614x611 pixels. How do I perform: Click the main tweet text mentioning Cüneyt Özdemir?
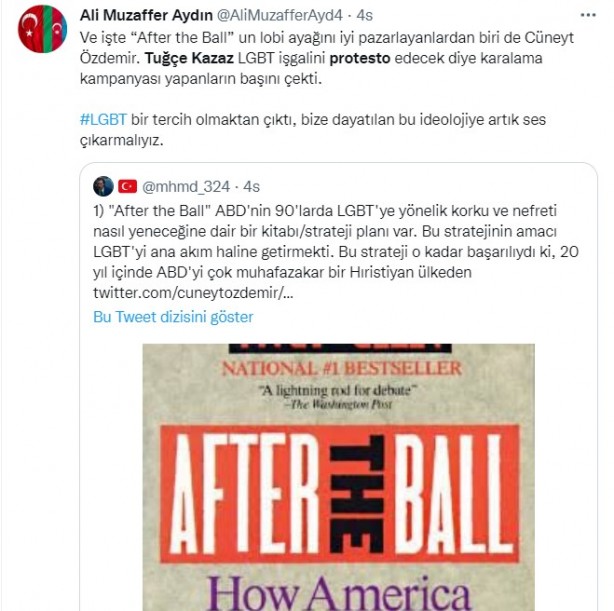pos(327,58)
